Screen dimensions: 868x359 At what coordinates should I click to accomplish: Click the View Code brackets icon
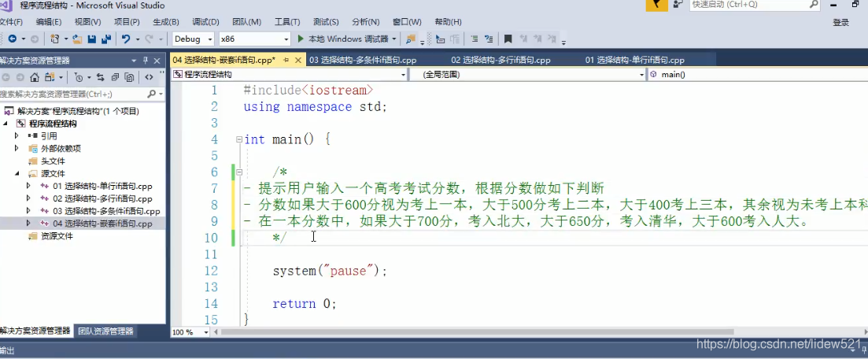(149, 77)
